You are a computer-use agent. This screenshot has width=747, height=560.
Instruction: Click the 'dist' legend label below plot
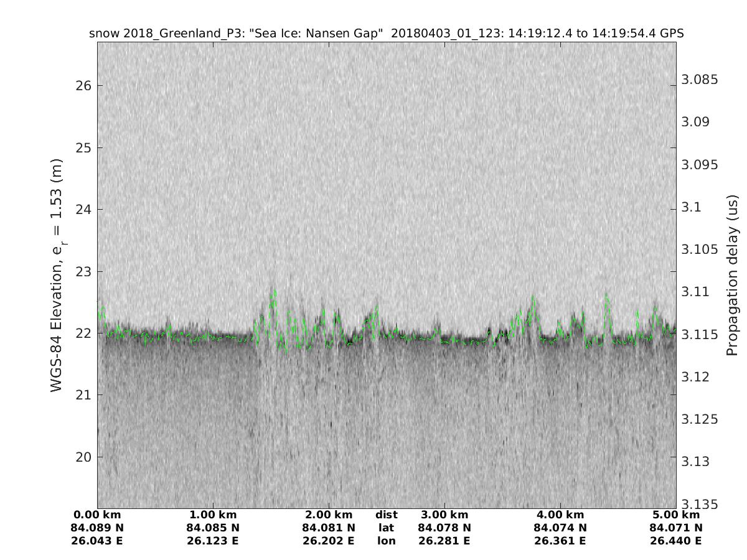387,515
